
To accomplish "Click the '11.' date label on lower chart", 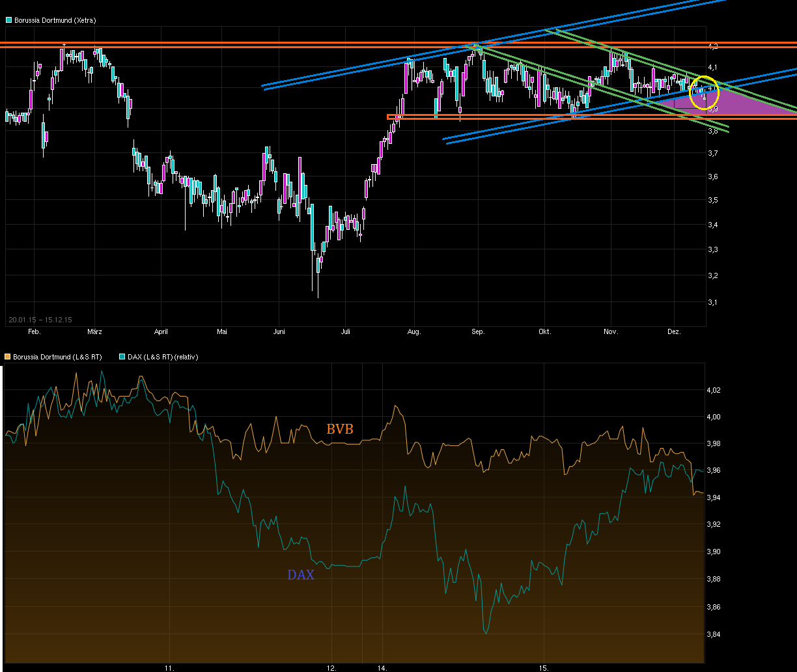I will coord(169,667).
